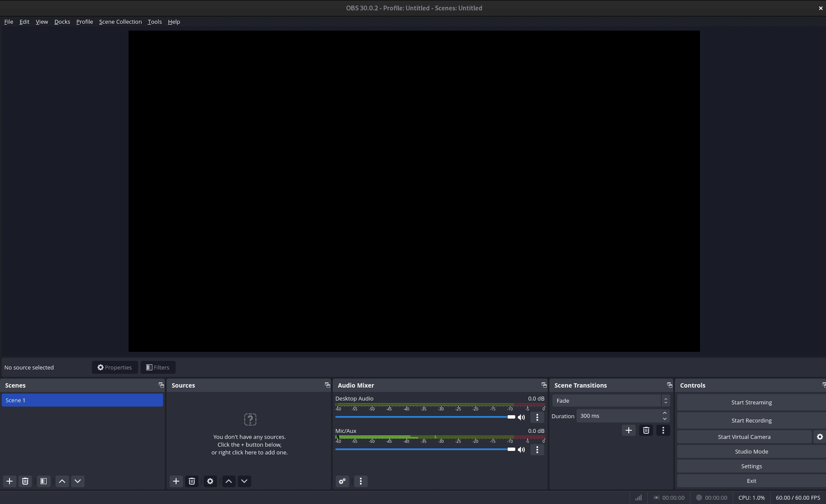The image size is (826, 504).
Task: Float the Scene Transitions dock
Action: pos(670,385)
